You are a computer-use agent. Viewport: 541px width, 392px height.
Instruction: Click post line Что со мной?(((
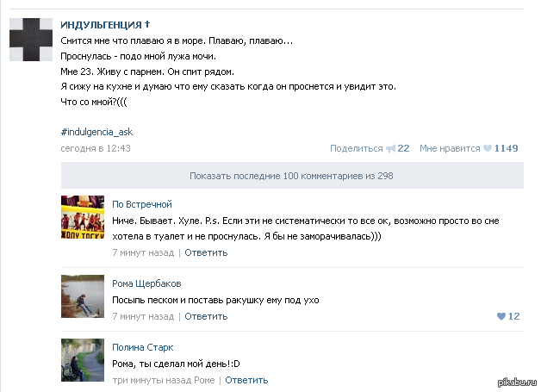click(x=94, y=102)
